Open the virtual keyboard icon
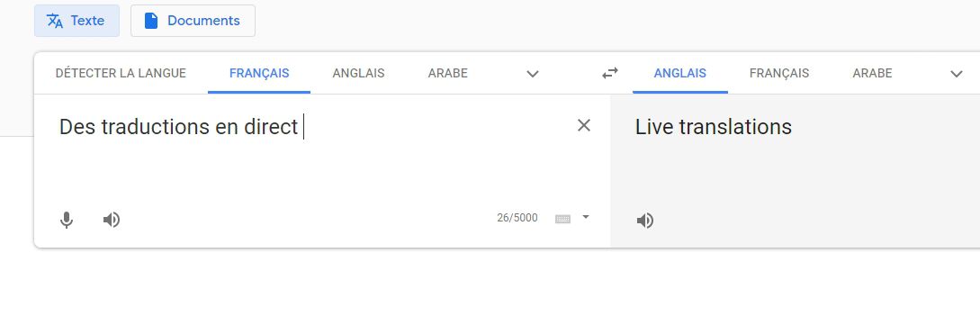Viewport: 980px width, 325px height. [x=562, y=219]
